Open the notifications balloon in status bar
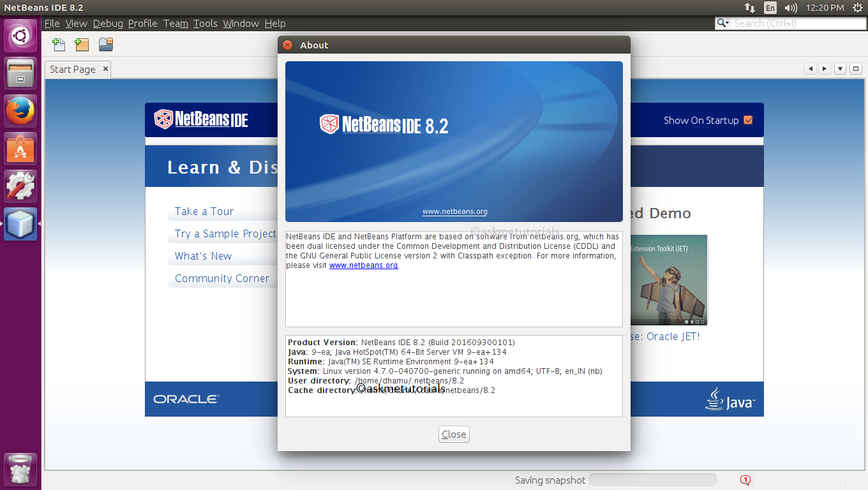The width and height of the screenshot is (868, 490). (x=745, y=480)
